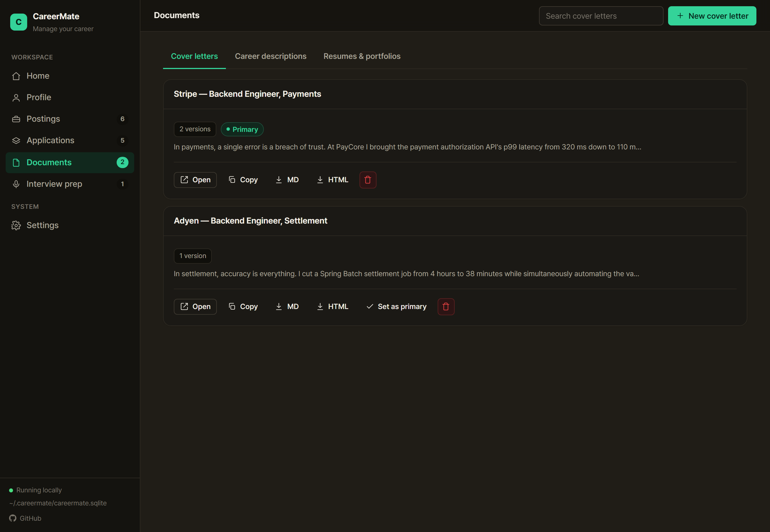Viewport: 770px width, 532px height.
Task: Open Applications section
Action: (x=70, y=141)
